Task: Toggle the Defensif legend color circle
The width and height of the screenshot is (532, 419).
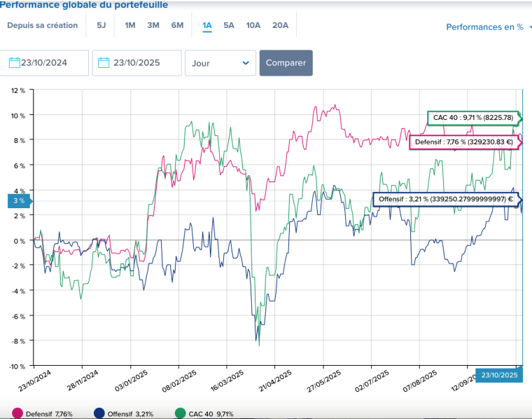Action: [x=17, y=413]
